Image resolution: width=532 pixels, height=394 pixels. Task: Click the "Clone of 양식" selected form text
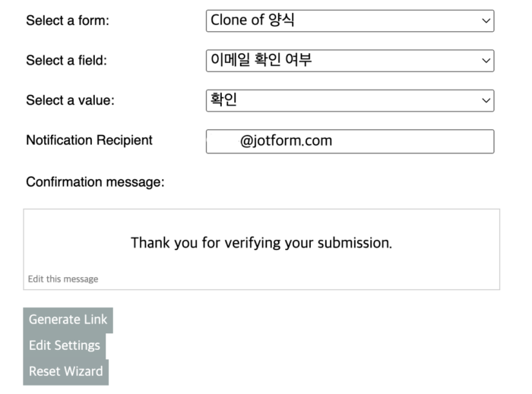252,20
